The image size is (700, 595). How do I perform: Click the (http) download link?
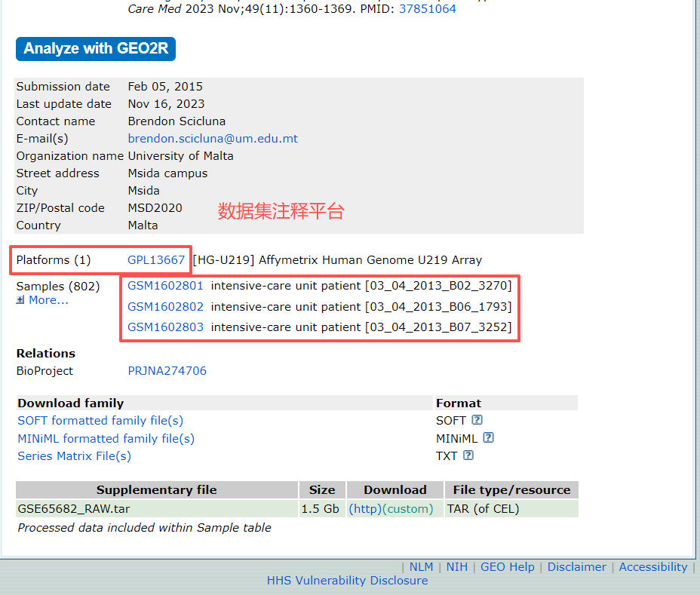(365, 509)
